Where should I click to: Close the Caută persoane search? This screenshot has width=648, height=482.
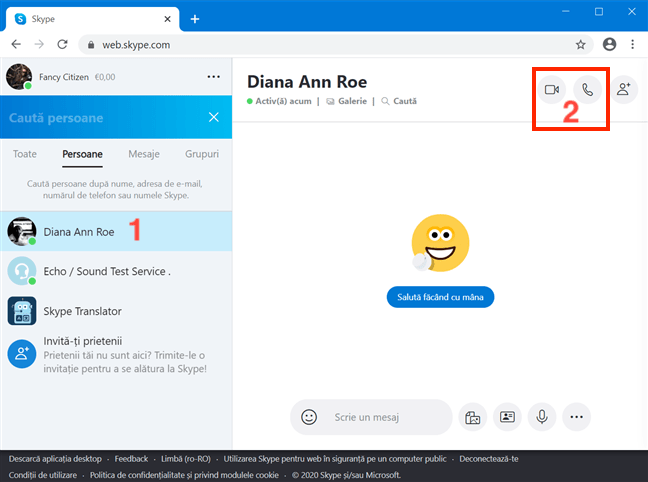click(214, 117)
